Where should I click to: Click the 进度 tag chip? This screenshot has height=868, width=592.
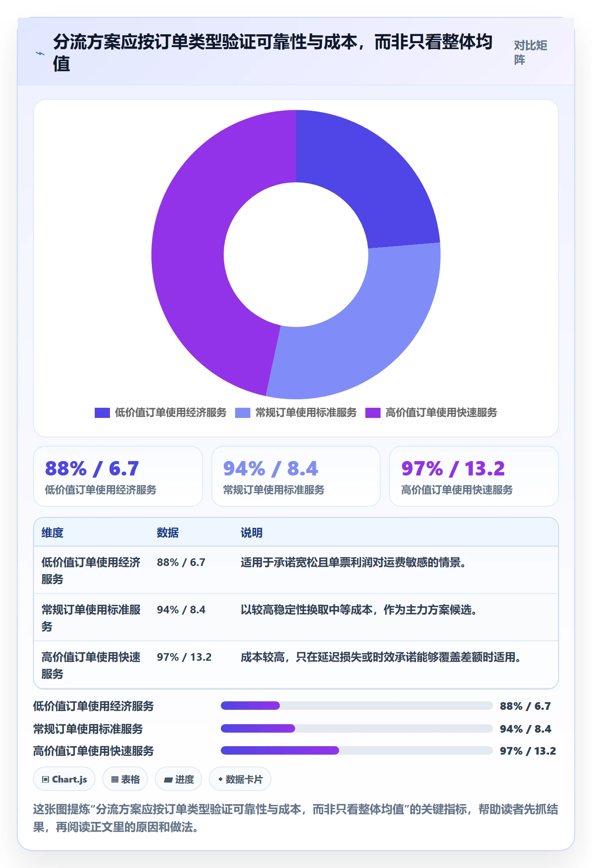tap(178, 779)
